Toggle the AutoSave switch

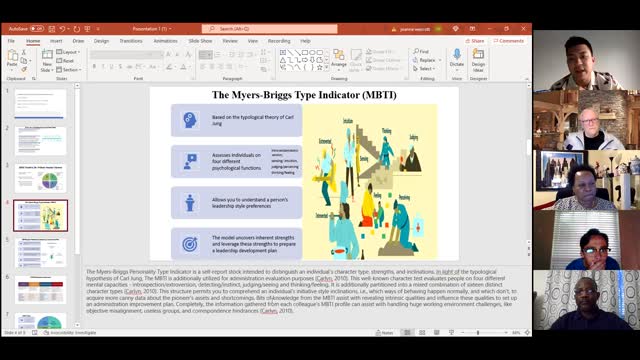(37, 29)
